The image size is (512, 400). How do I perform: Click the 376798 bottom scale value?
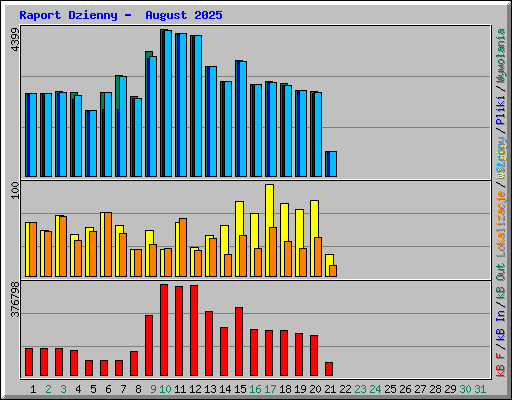(x=15, y=300)
